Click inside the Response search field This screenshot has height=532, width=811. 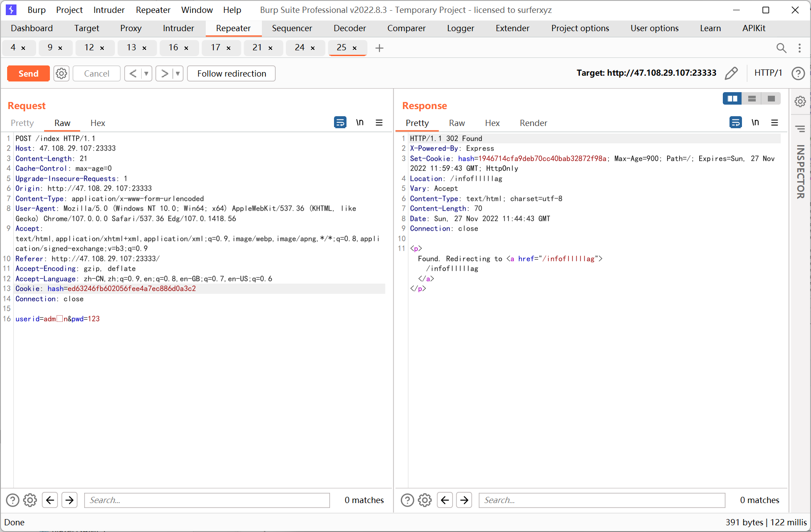coord(601,500)
